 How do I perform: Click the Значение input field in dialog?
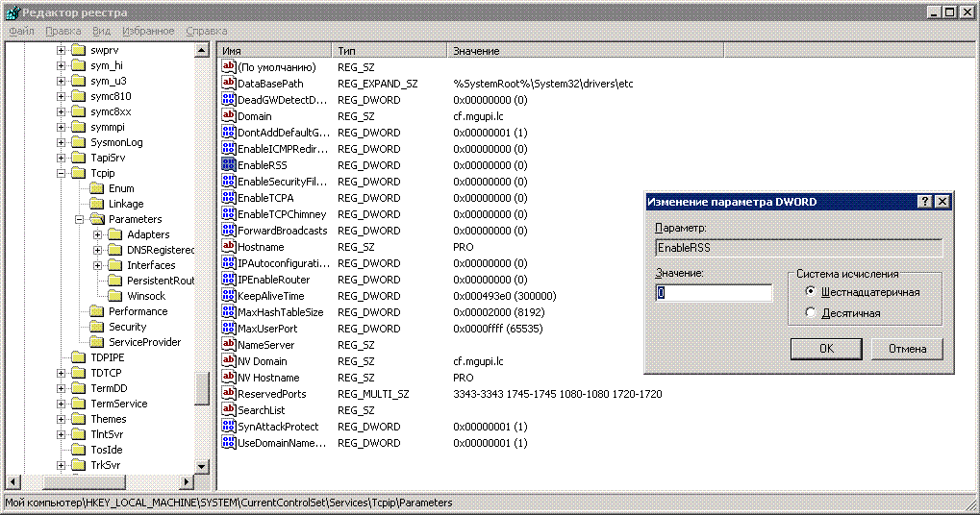714,293
